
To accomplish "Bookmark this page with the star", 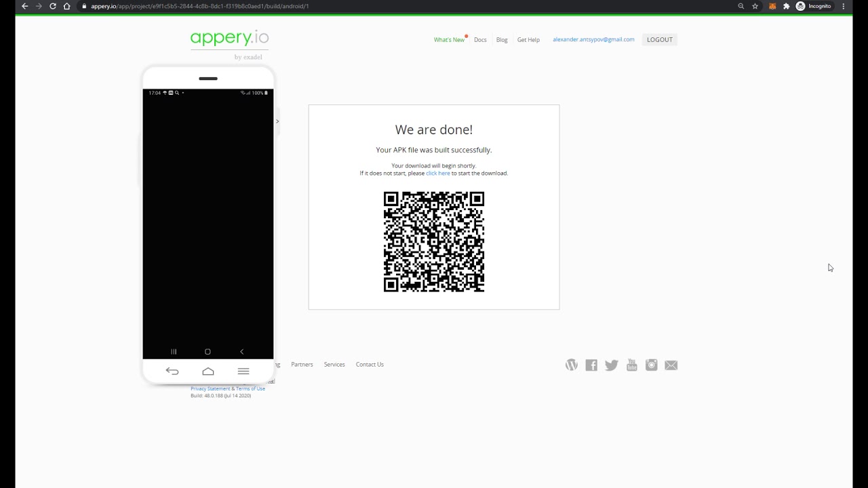I will pos(755,6).
